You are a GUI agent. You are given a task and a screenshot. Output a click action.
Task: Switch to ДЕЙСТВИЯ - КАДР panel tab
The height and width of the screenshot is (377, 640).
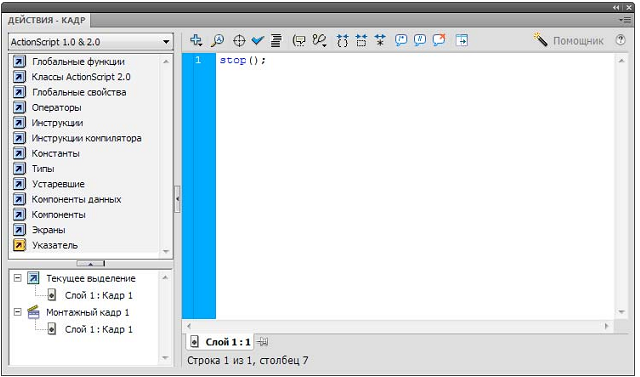pos(47,20)
